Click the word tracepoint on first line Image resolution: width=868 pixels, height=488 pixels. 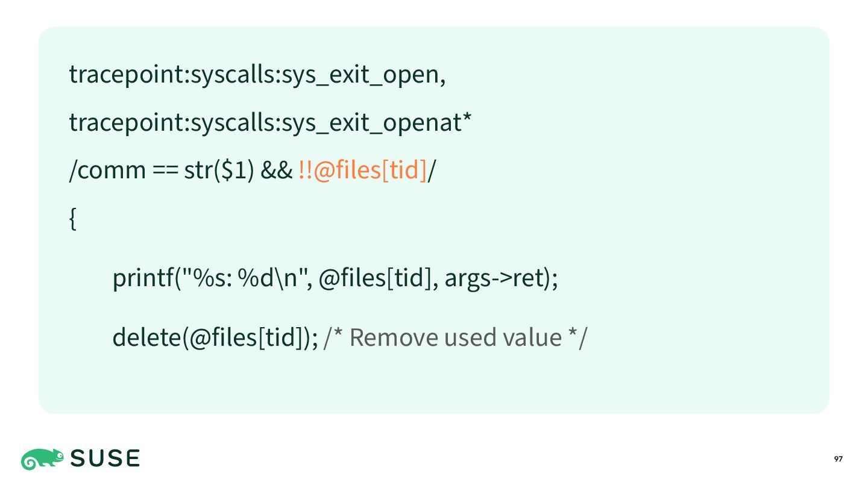pos(128,75)
